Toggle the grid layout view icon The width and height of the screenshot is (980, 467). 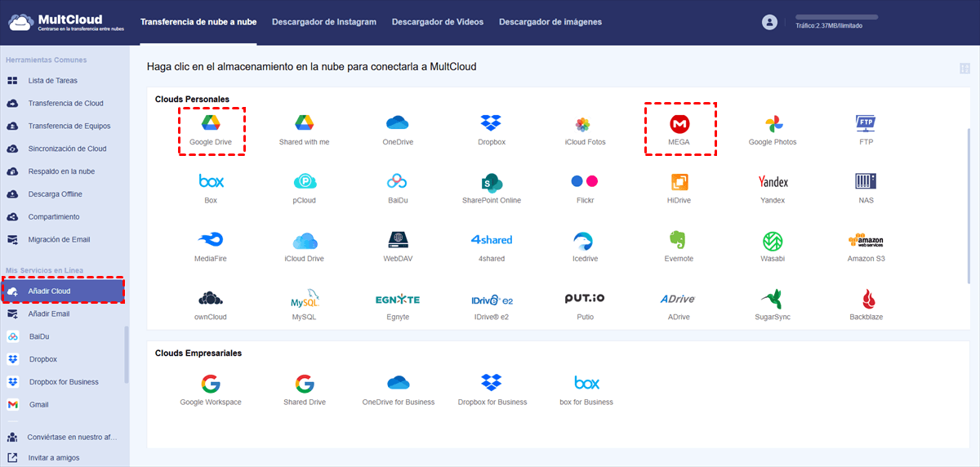click(965, 69)
